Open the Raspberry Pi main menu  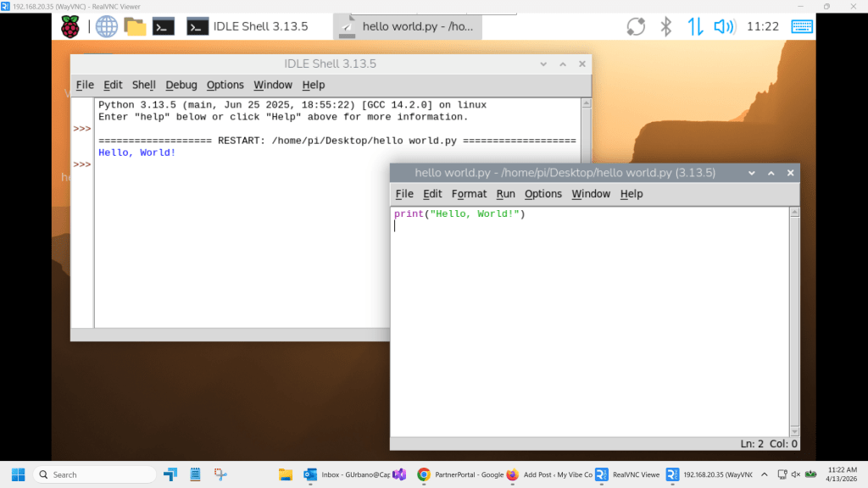click(x=70, y=26)
